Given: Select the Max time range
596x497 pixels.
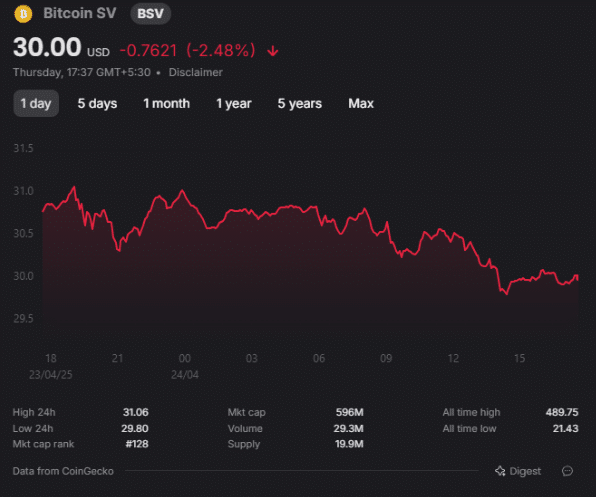Looking at the screenshot, I should click(361, 103).
